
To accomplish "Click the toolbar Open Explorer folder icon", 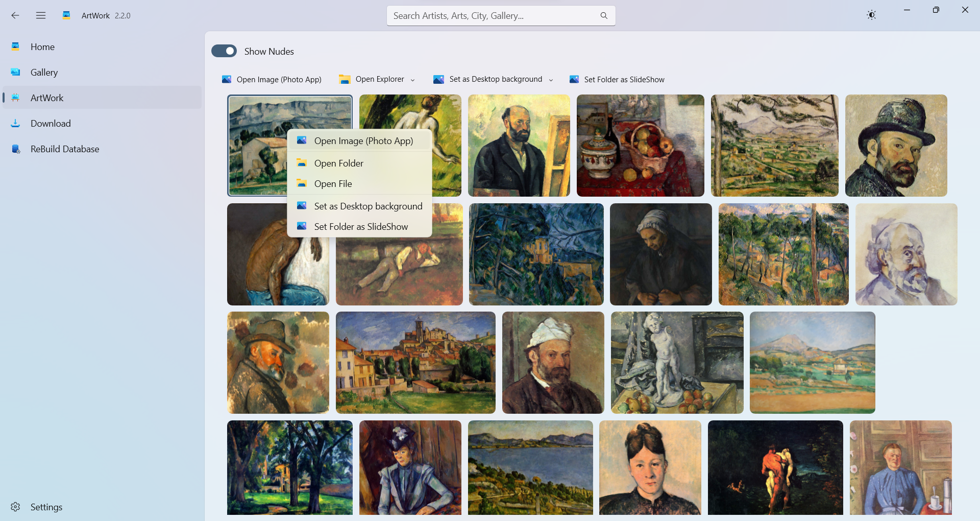I will 345,79.
